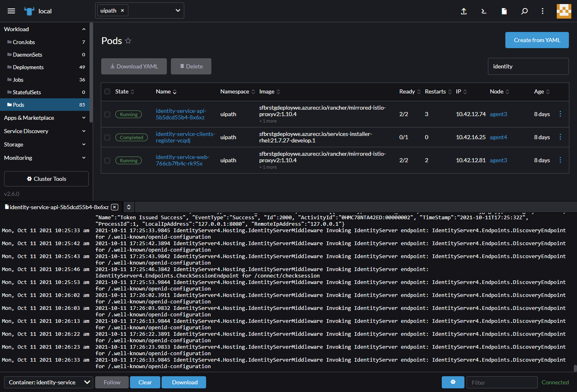Sort the table by Restarts

438,92
